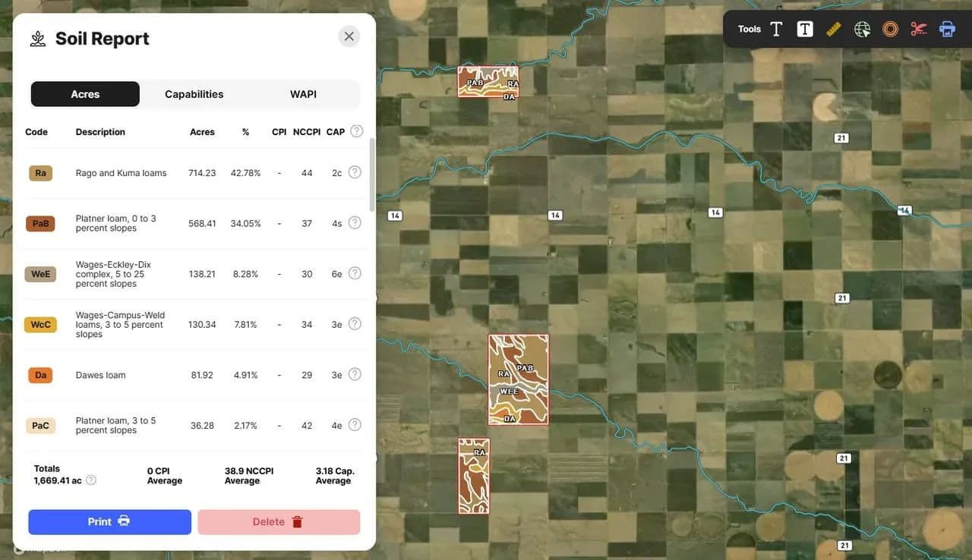Image resolution: width=972 pixels, height=560 pixels.
Task: Click the WcC soil code swatch
Action: [x=40, y=325]
